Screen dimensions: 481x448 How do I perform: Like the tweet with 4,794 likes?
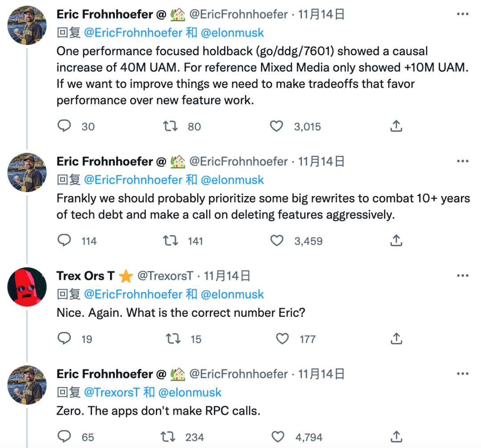(279, 437)
